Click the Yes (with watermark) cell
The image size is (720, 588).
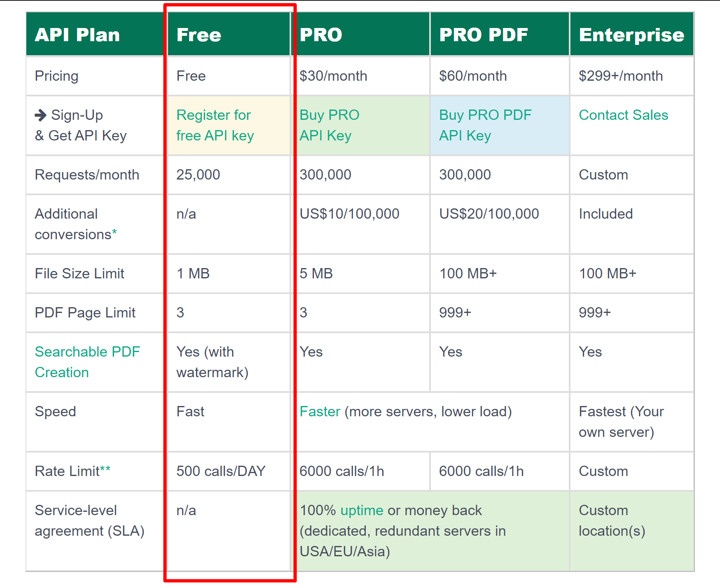click(x=229, y=362)
